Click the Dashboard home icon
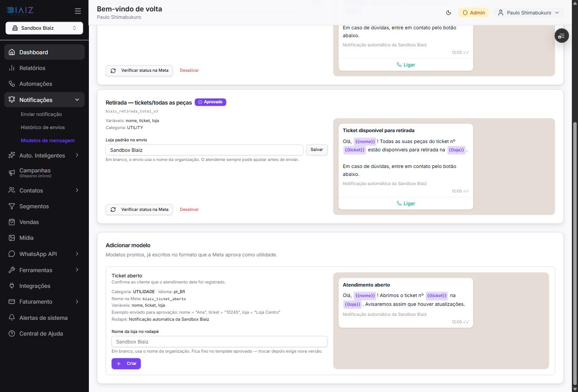Viewport: 578px width, 392px height. [12, 52]
